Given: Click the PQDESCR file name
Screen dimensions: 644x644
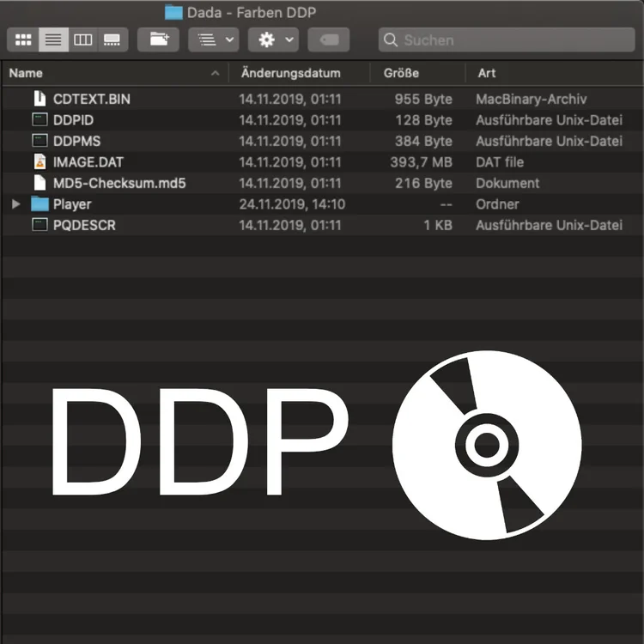Looking at the screenshot, I should (x=85, y=225).
